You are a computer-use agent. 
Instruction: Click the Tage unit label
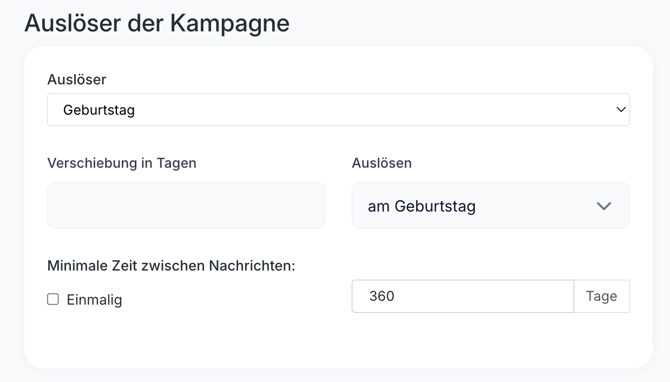point(602,296)
